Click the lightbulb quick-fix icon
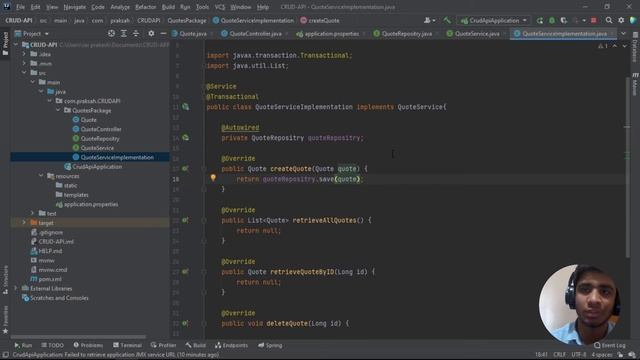 pos(213,178)
